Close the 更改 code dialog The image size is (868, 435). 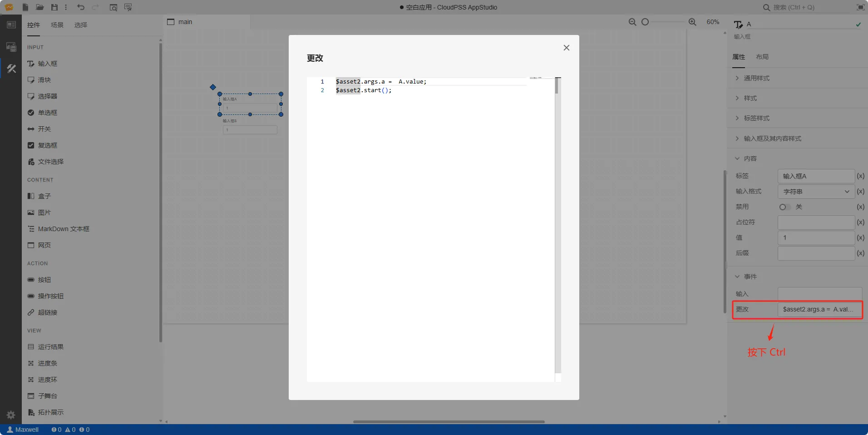click(567, 48)
